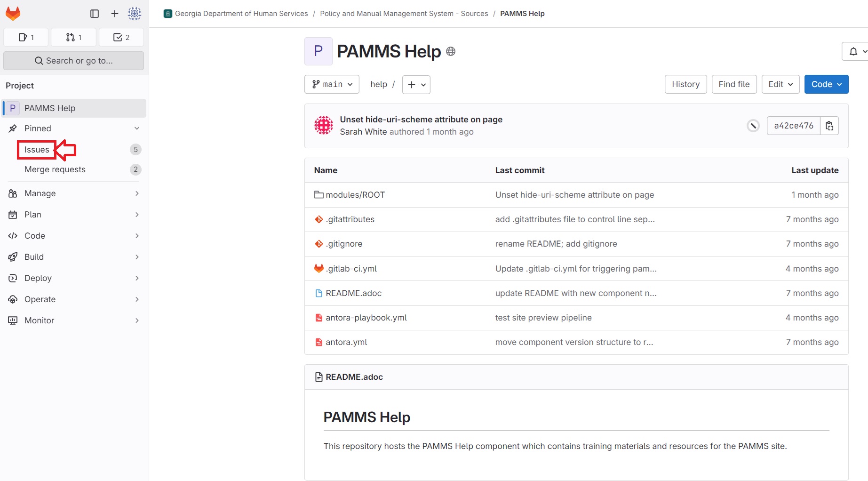
Task: Expand the Manage menu
Action: [x=74, y=193]
